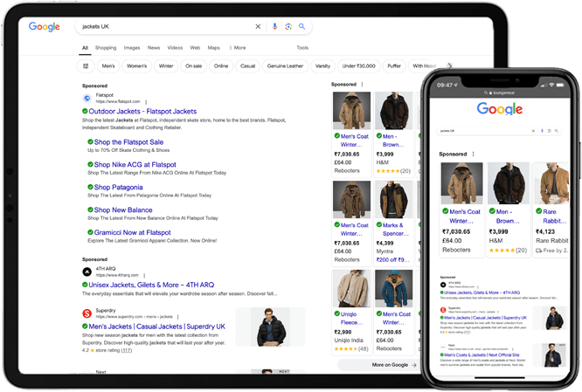Switch to the News tab
The height and width of the screenshot is (392, 582).
coord(154,48)
